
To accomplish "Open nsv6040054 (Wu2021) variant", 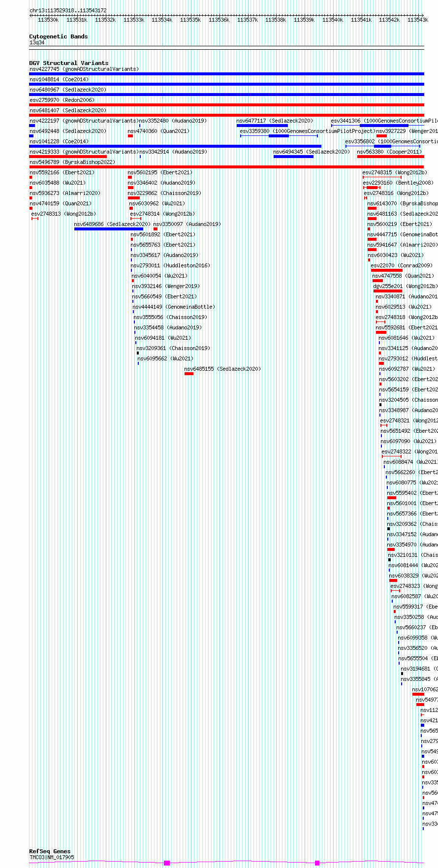I will click(160, 276).
